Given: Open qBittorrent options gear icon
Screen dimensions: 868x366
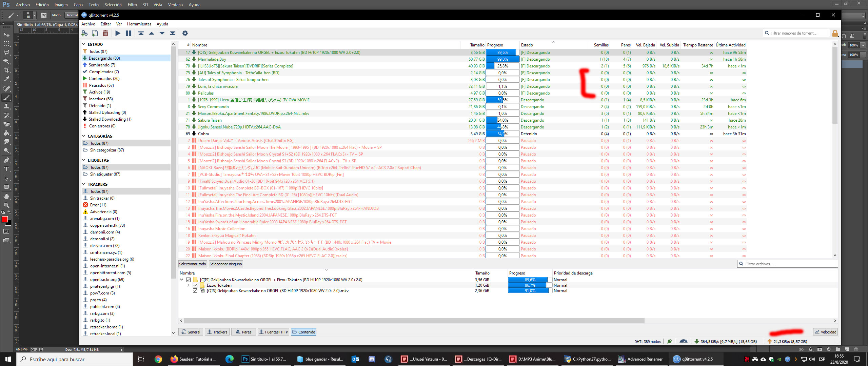Looking at the screenshot, I should [185, 33].
